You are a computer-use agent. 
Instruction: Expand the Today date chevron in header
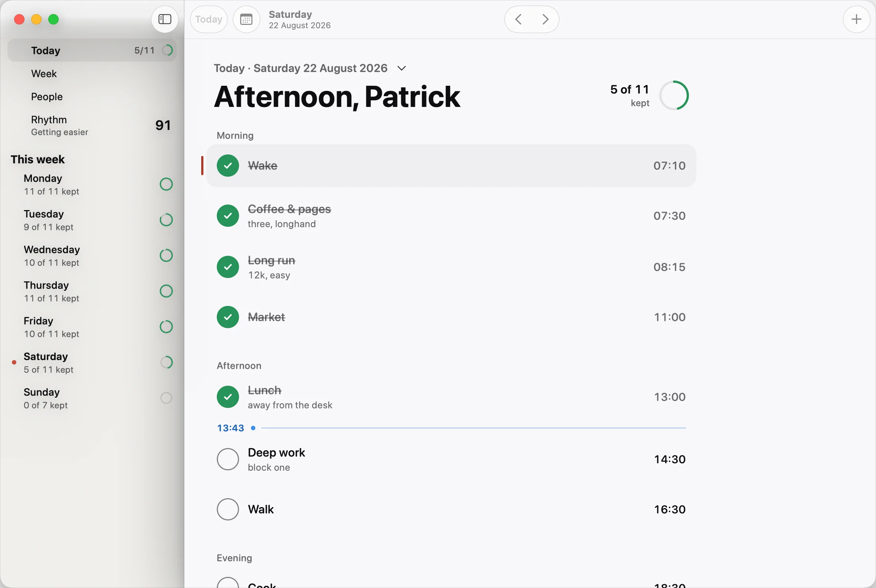pos(402,68)
